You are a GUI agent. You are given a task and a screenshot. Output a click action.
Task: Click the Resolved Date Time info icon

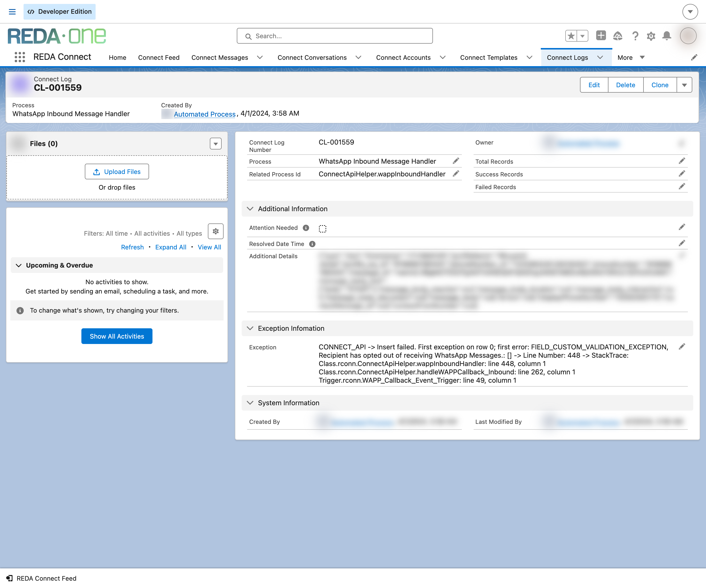click(312, 244)
